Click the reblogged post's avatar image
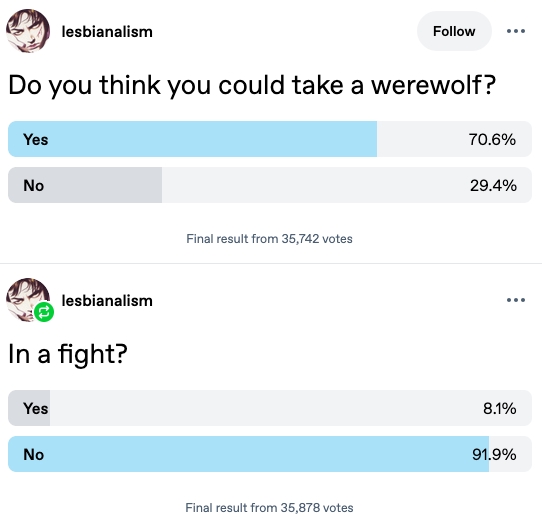This screenshot has height=520, width=542. click(28, 300)
